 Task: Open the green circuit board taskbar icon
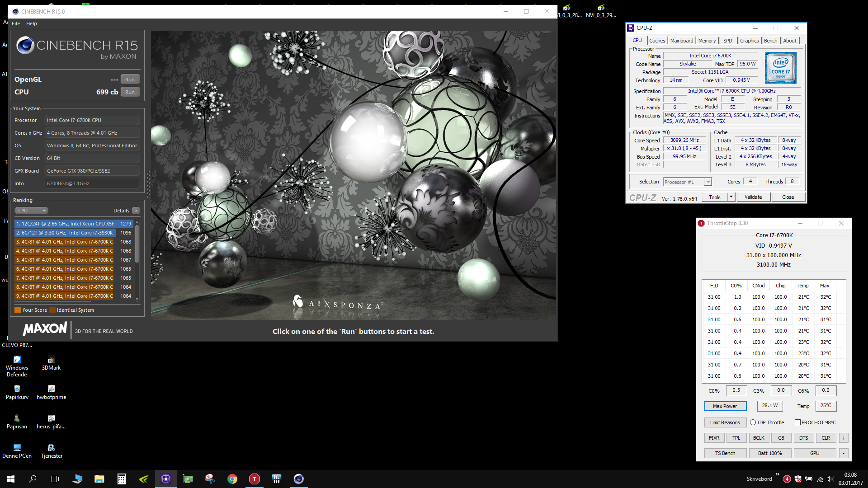(188, 479)
